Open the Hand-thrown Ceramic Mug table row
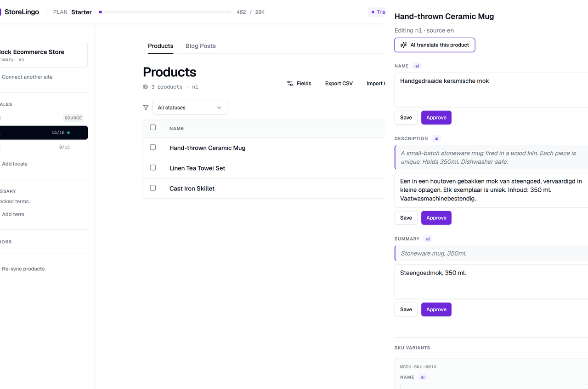Viewport: 588px width, 389px height. [264, 148]
